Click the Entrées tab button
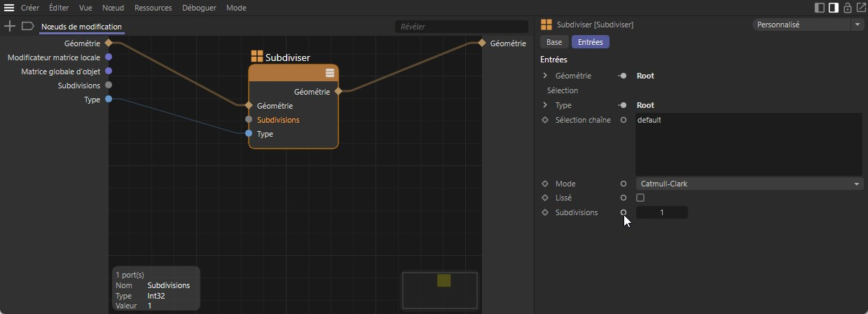Screen dimensions: 868x314 590,42
